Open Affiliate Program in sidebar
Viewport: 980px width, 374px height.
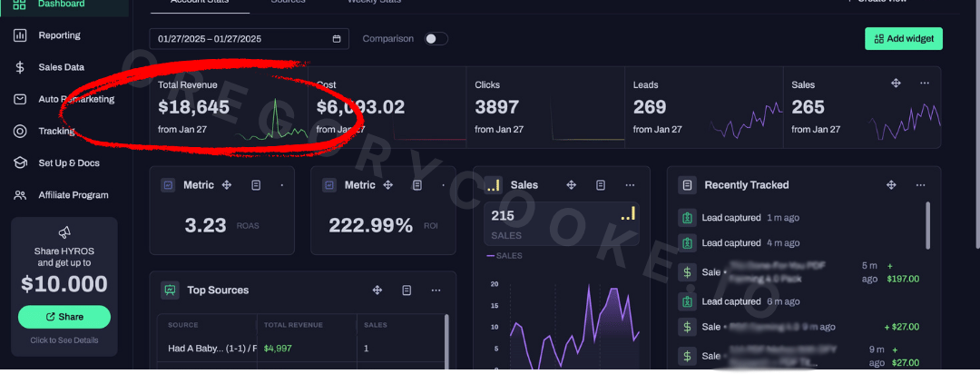73,195
